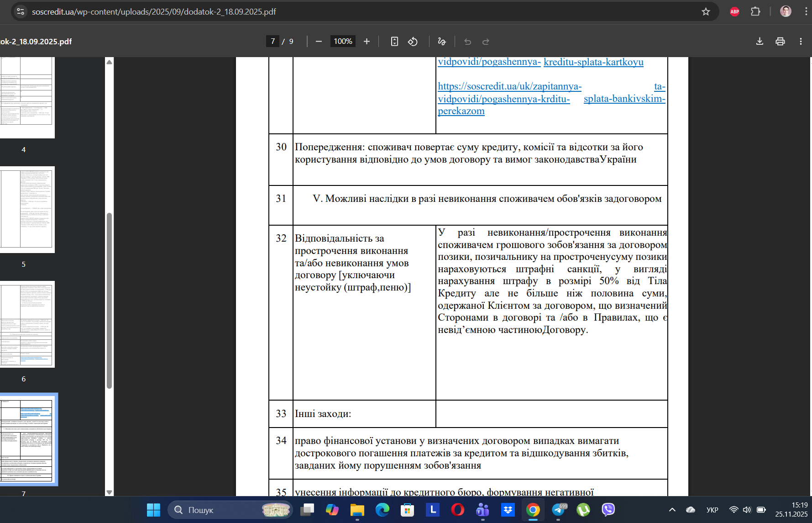
Task: Click row number 30 in the table
Action: pos(281,147)
